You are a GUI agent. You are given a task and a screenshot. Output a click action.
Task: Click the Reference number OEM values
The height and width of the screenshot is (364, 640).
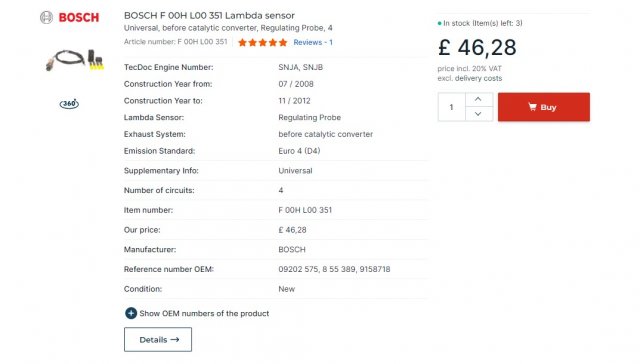click(x=334, y=269)
